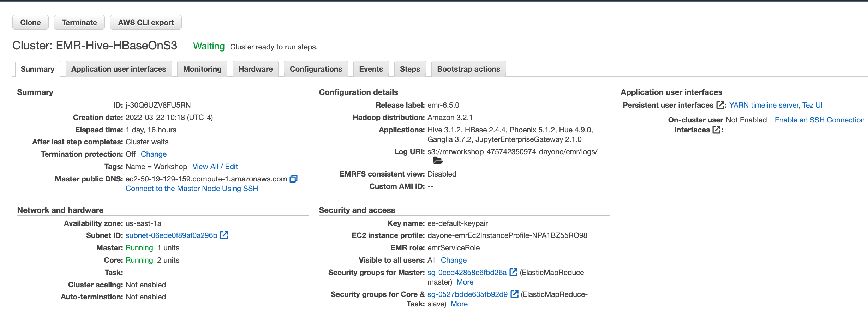
Task: Click the Log URI s3 path text
Action: click(x=513, y=152)
